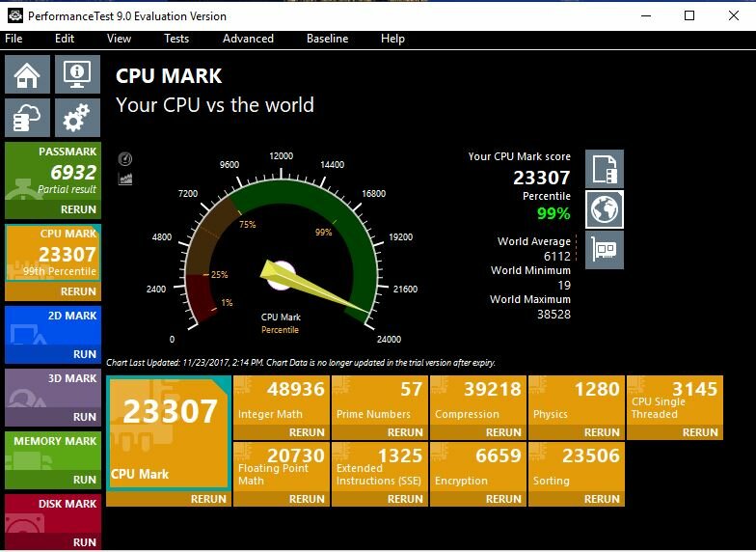The image size is (756, 552).
Task: Open the Baseline menu
Action: click(328, 39)
